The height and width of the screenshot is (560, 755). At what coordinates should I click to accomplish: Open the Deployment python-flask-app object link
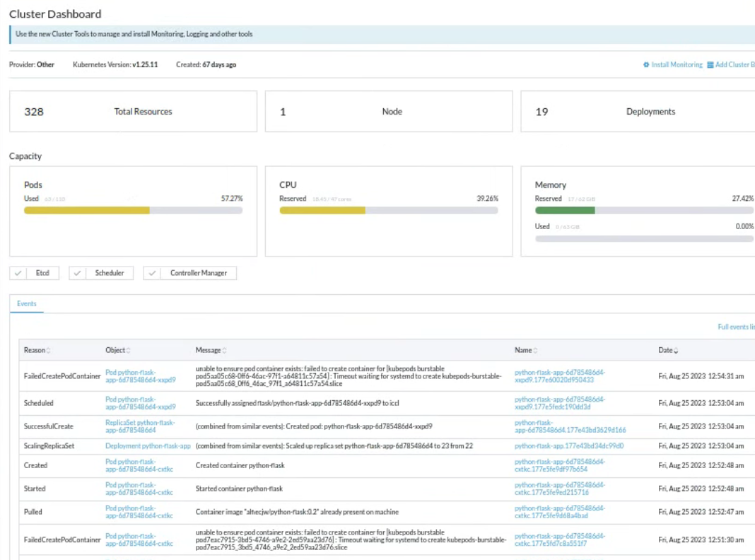[148, 445]
